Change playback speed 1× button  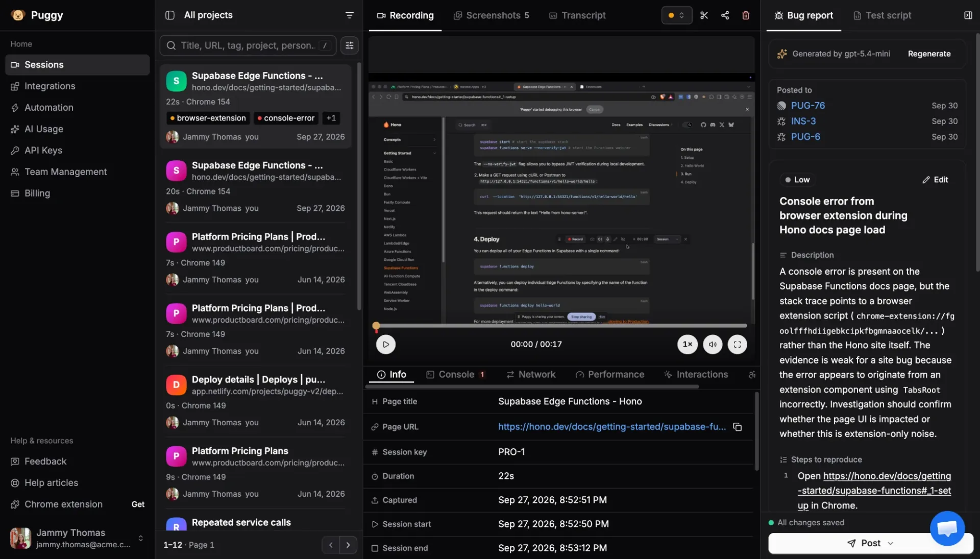pyautogui.click(x=688, y=345)
